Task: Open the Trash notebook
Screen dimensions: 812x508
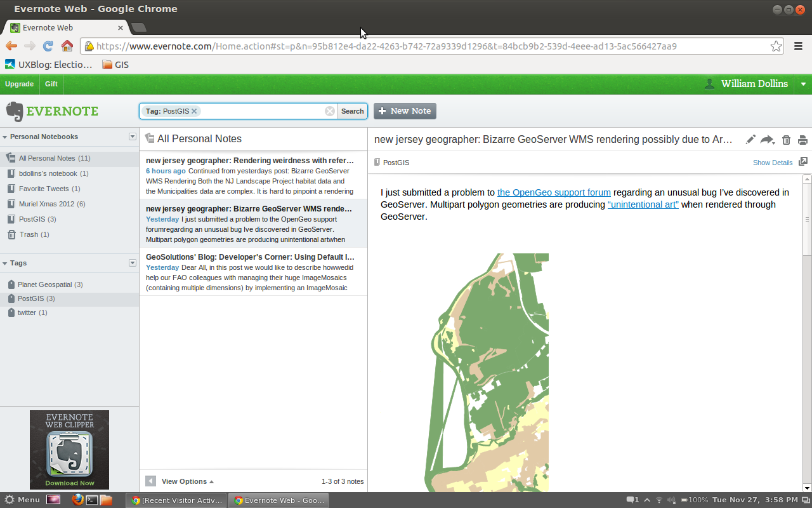Action: pos(69,234)
